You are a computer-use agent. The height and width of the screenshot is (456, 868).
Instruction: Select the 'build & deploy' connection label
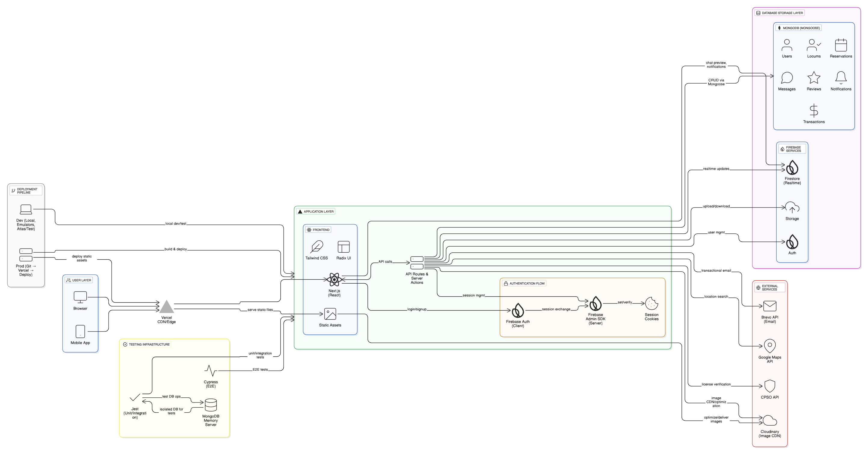point(176,249)
